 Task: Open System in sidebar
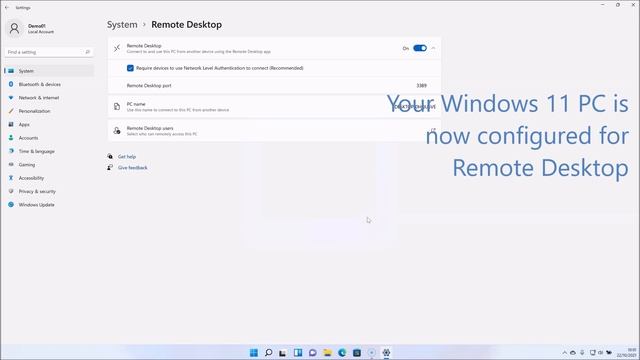[x=49, y=71]
